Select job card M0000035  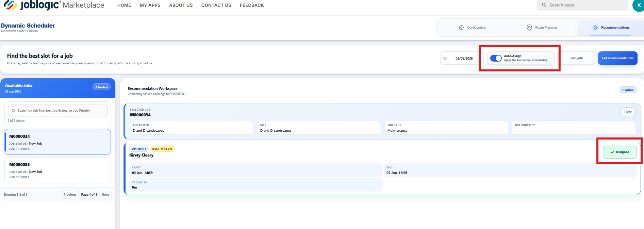(57, 170)
